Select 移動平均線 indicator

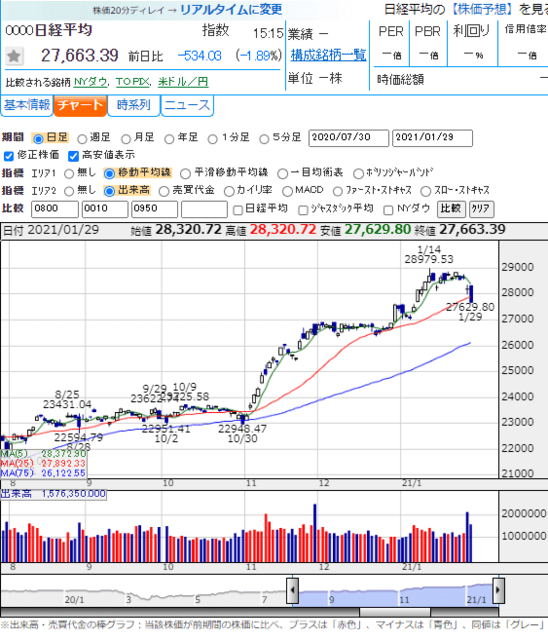109,174
